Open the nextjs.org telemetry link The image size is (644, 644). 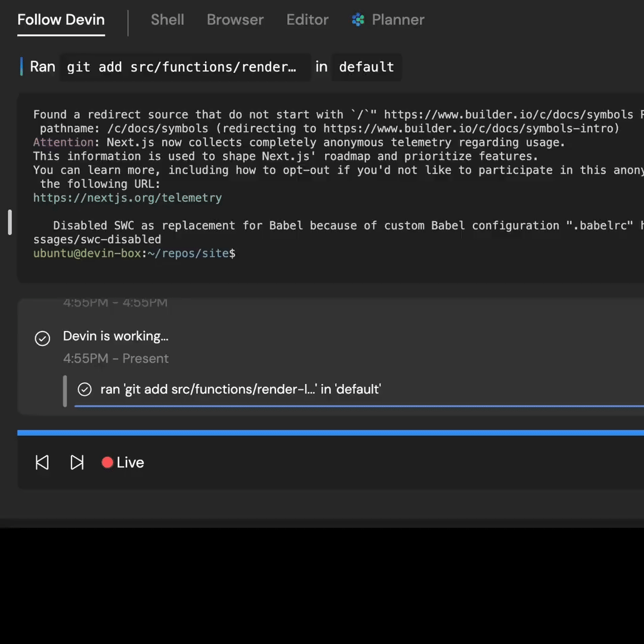click(128, 198)
